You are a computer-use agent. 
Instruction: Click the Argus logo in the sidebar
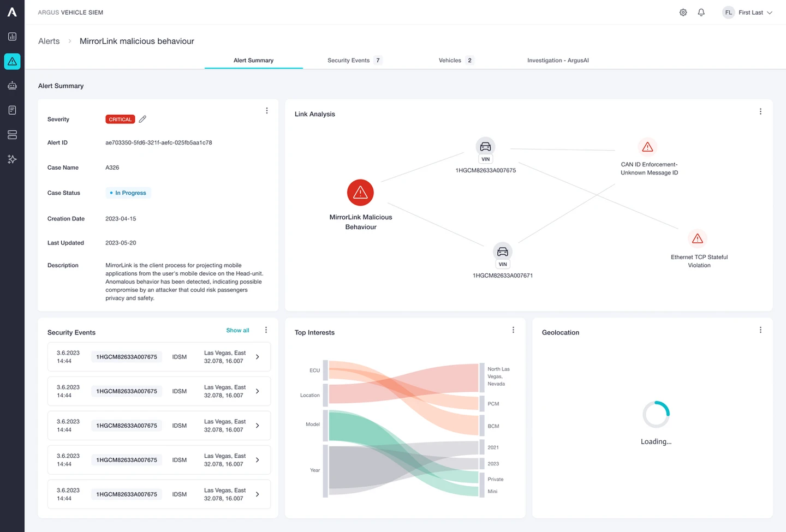pos(12,12)
